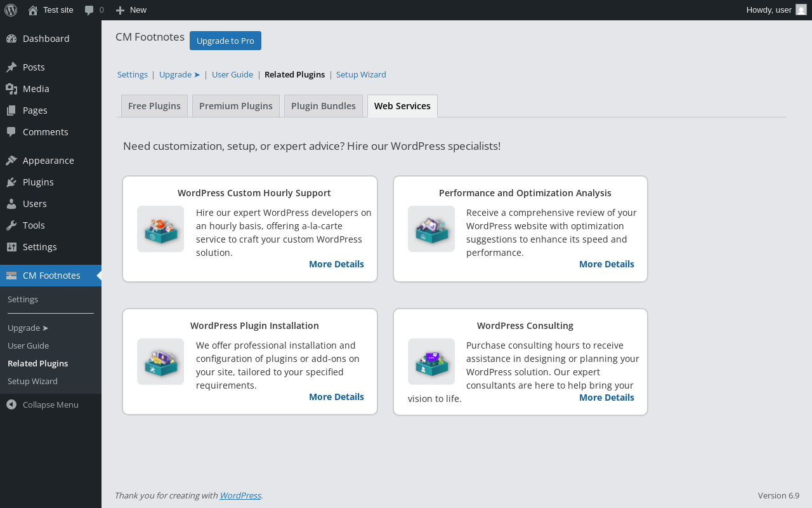Open the Appearance menu label
This screenshot has height=508, width=812.
(48, 161)
